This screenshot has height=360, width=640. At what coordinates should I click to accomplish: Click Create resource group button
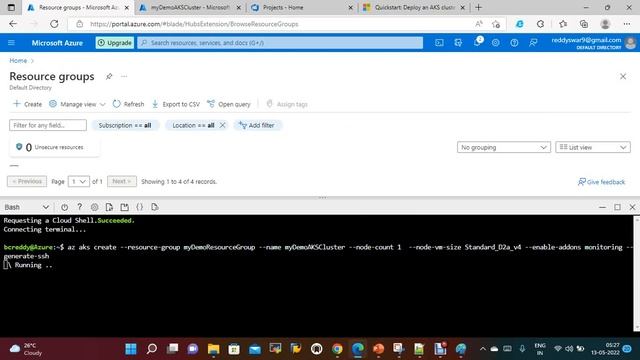(27, 104)
